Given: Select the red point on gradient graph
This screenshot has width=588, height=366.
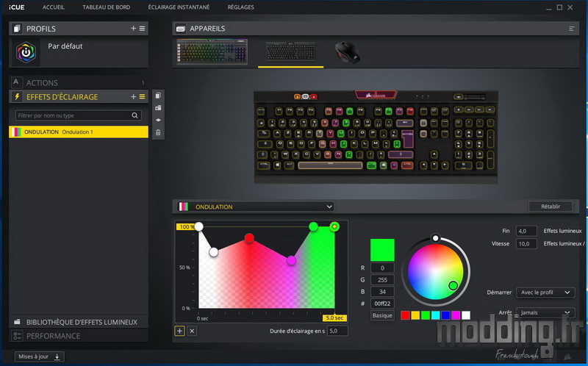Looking at the screenshot, I should [x=249, y=238].
